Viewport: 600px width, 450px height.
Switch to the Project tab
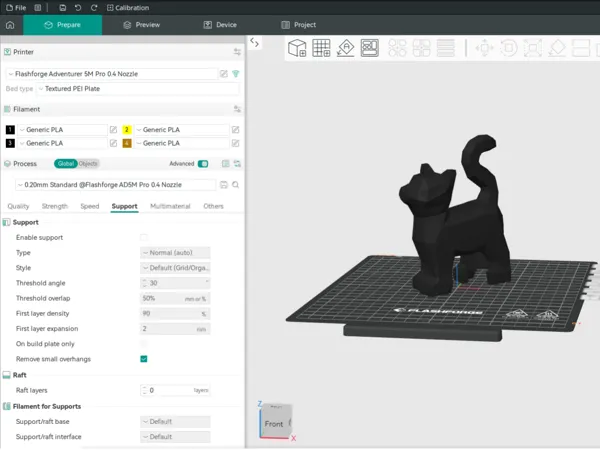298,25
